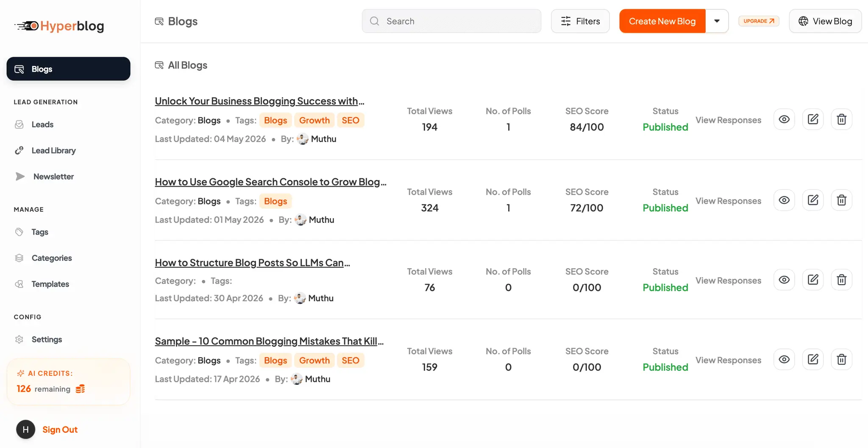Click the Create New Blog button
868x448 pixels.
click(x=662, y=21)
